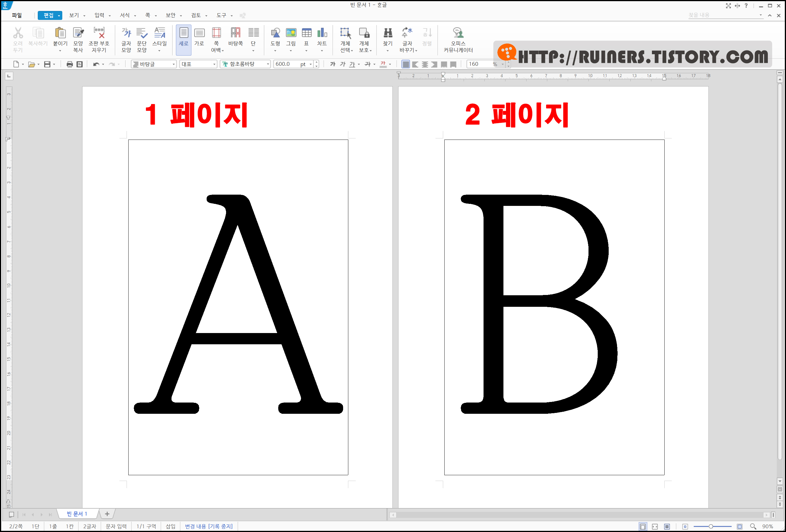Insert a 표 table icon
This screenshot has height=532, width=786.
point(306,33)
